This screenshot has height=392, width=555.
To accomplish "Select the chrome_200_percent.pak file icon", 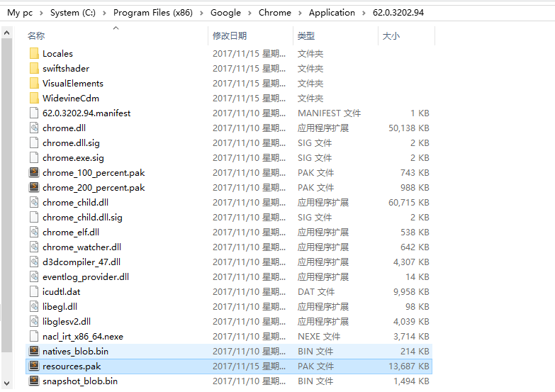I will point(34,187).
